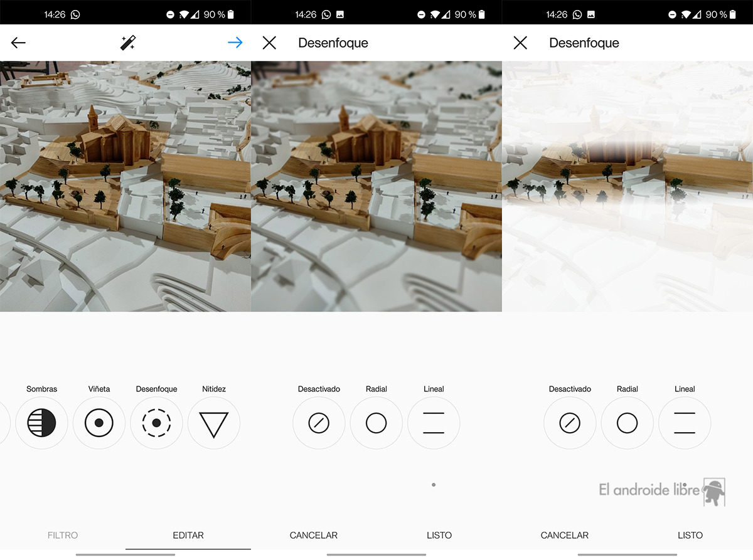The width and height of the screenshot is (753, 560).
Task: Tap the Desenfoque title in middle screen
Action: pos(333,43)
